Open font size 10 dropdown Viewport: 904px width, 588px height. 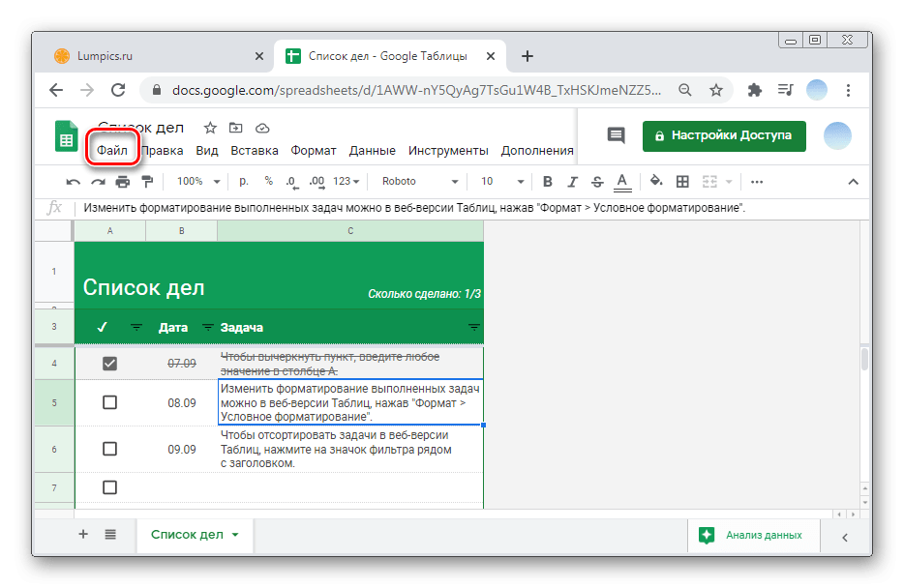click(502, 182)
